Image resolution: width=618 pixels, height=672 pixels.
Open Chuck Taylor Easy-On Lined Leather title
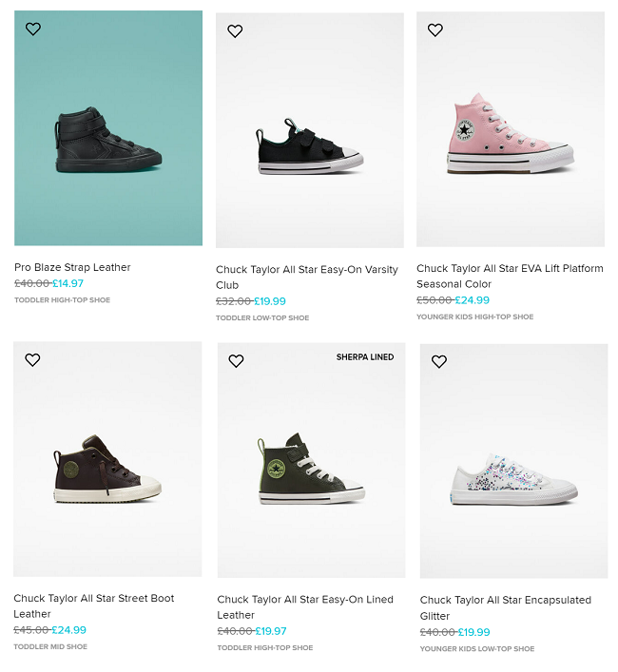[x=305, y=607]
